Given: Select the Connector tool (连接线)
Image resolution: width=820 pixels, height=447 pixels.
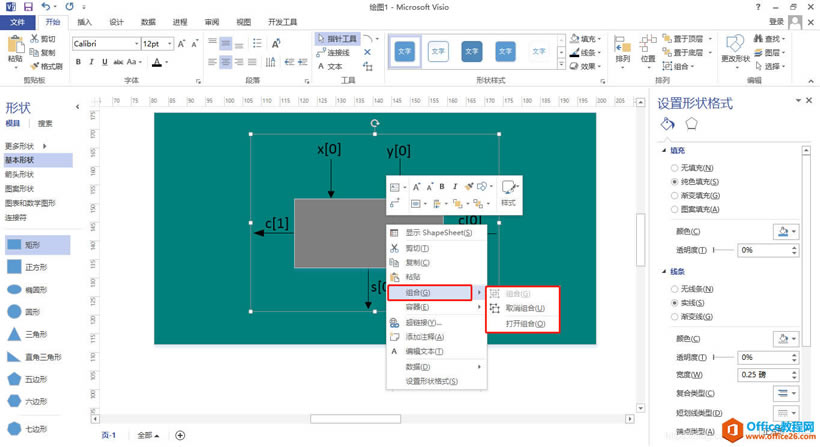Looking at the screenshot, I should tap(333, 52).
